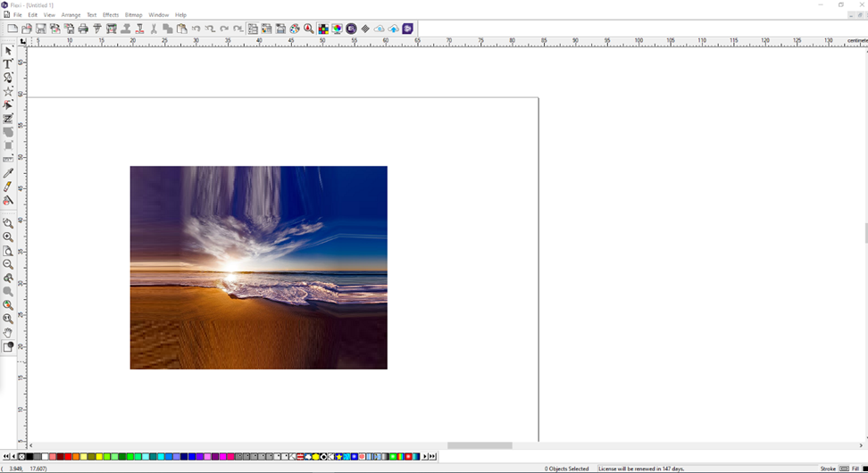Select the Text tool
The height and width of the screenshot is (473, 868).
tap(8, 64)
